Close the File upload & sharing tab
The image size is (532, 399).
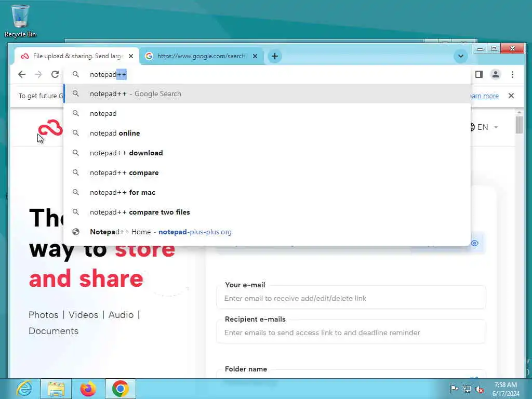click(131, 56)
